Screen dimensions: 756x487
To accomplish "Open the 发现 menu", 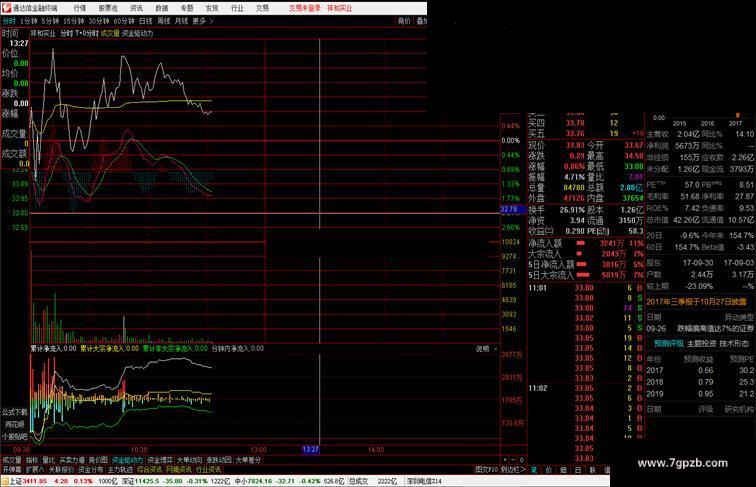I will tap(212, 8).
